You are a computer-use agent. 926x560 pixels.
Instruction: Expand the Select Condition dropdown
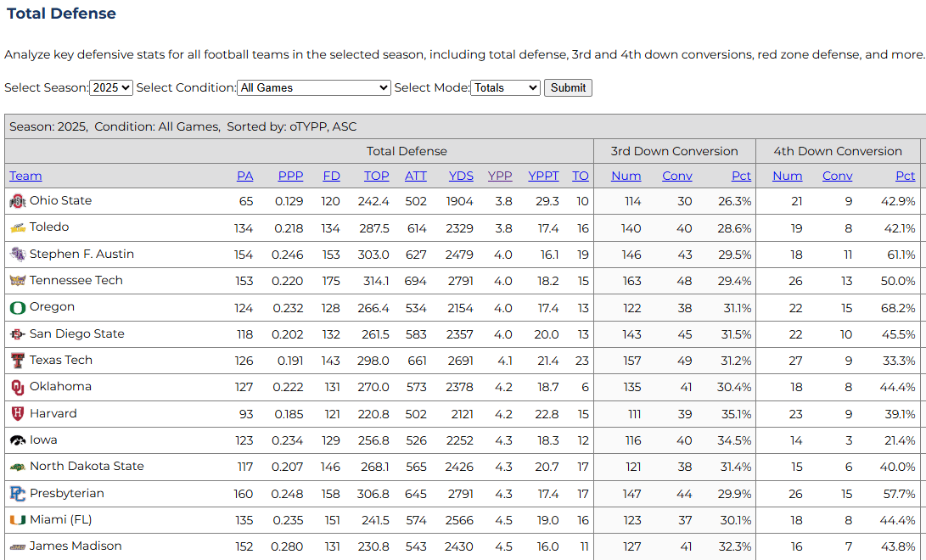point(314,87)
